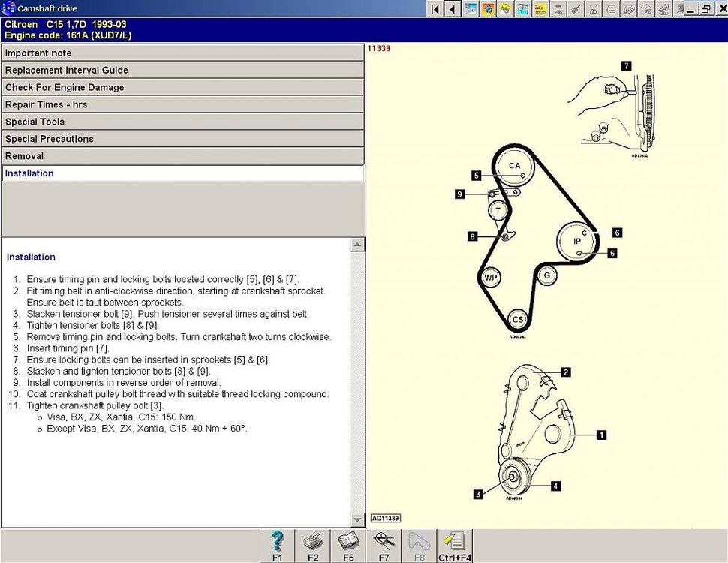Image resolution: width=728 pixels, height=563 pixels.
Task: Click step 'Tighten tensioner bolts [8] & [9]'
Action: tap(93, 325)
